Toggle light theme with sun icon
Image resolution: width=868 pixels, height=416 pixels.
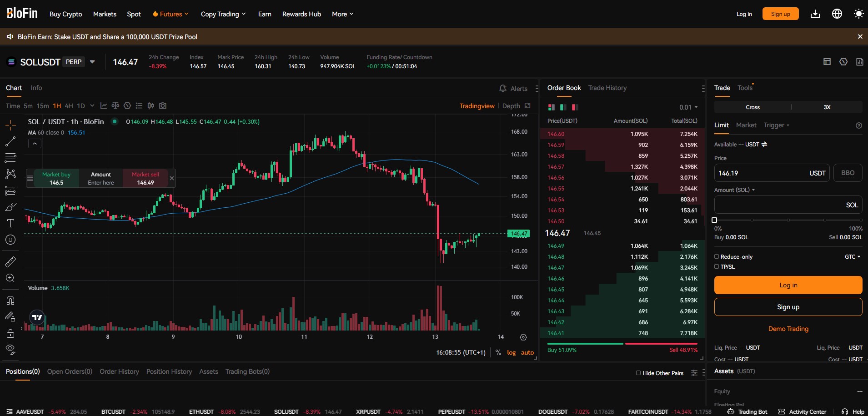point(858,14)
